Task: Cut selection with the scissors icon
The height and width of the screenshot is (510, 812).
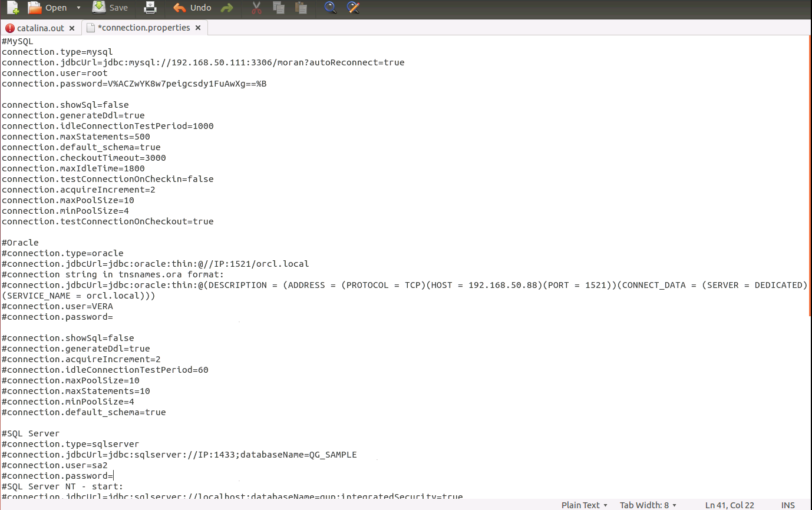Action: tap(256, 8)
